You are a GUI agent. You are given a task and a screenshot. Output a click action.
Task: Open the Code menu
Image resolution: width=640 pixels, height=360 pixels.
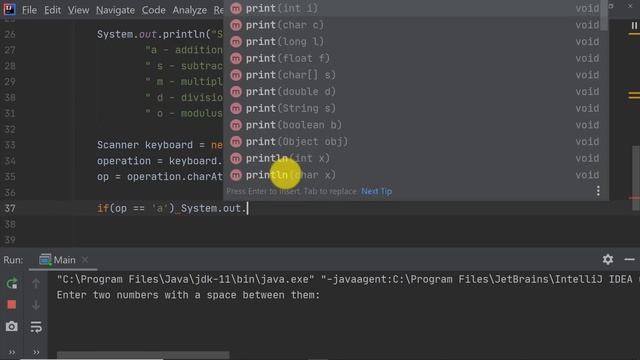tap(153, 10)
